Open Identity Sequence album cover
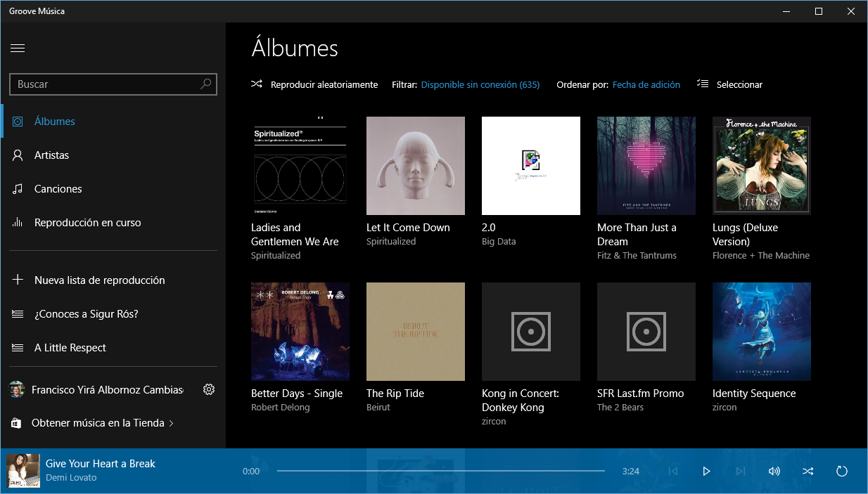The width and height of the screenshot is (868, 494). pyautogui.click(x=762, y=332)
